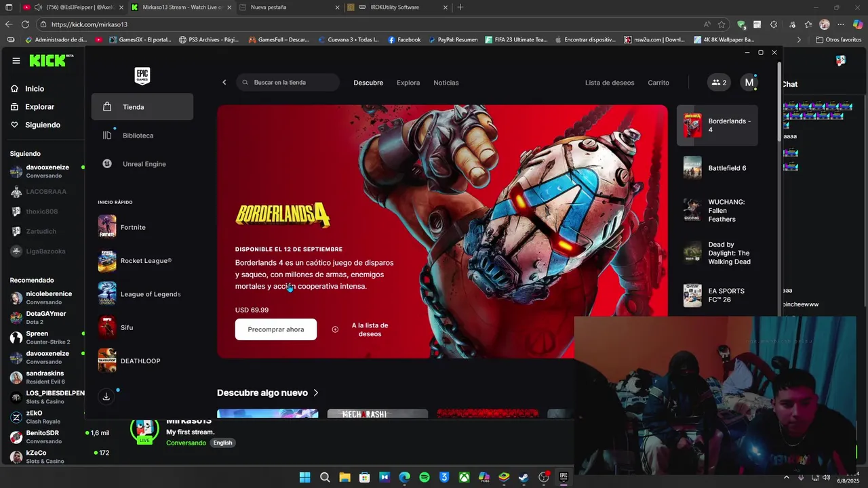The width and height of the screenshot is (868, 488).
Task: Open browser extensions puzzle icon
Action: 774,24
